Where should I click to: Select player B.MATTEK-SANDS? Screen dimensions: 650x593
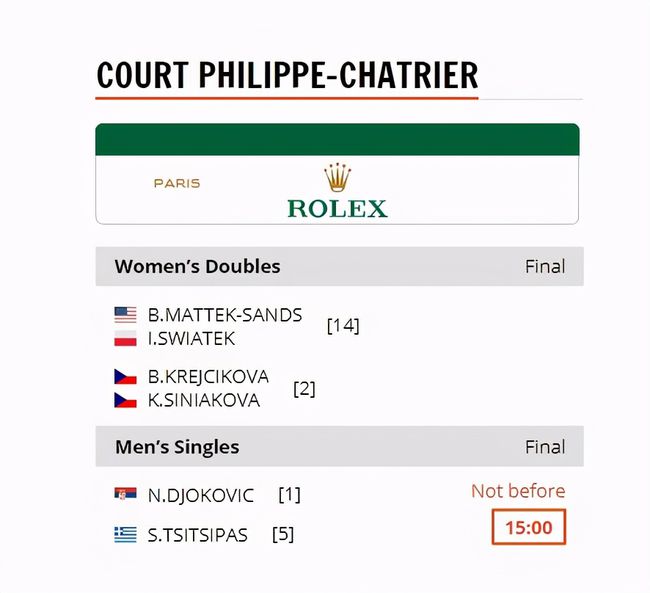225,315
